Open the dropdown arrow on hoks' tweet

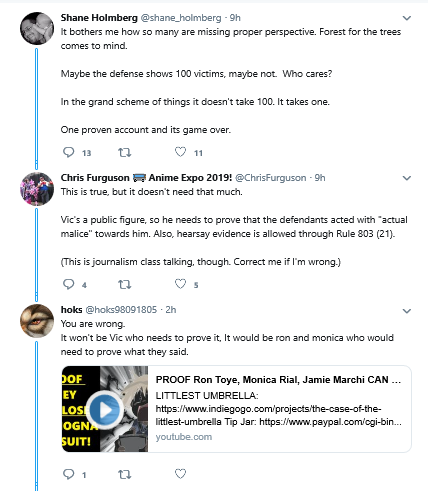point(407,311)
